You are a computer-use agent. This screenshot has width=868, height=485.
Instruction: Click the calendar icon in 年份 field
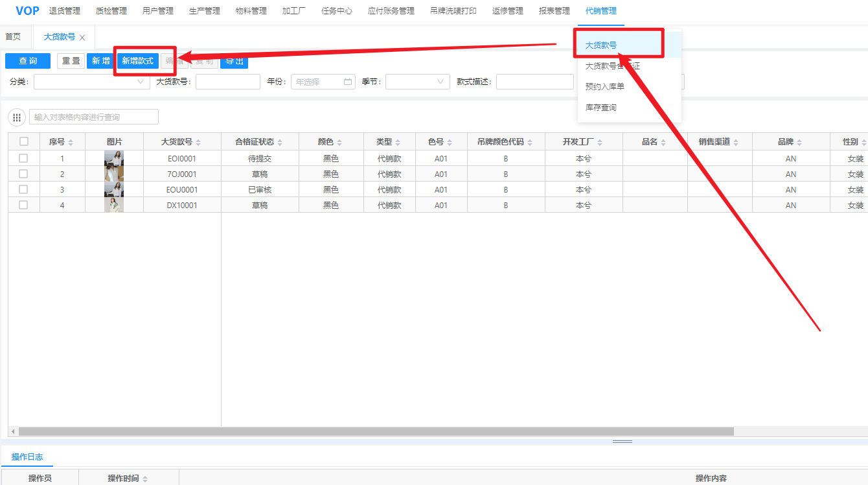click(x=348, y=82)
